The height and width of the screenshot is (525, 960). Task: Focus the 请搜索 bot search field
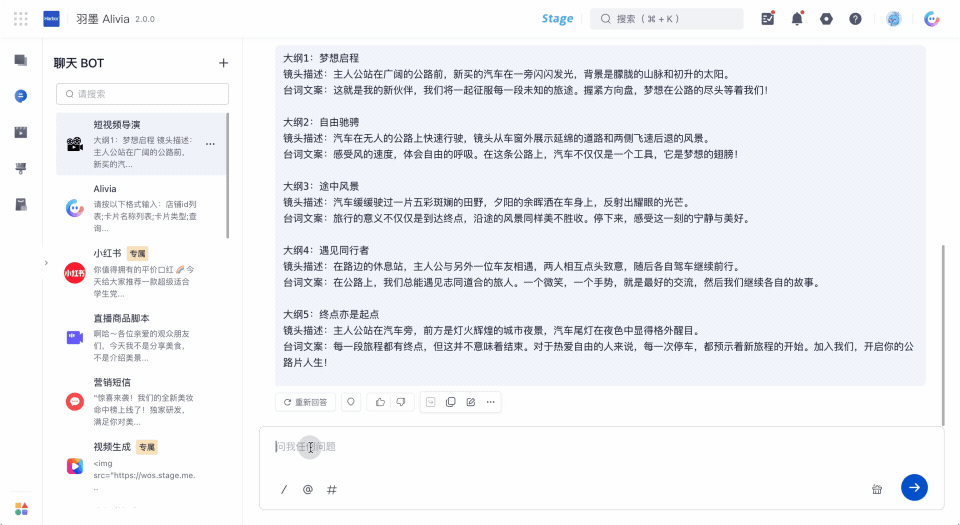click(x=142, y=94)
